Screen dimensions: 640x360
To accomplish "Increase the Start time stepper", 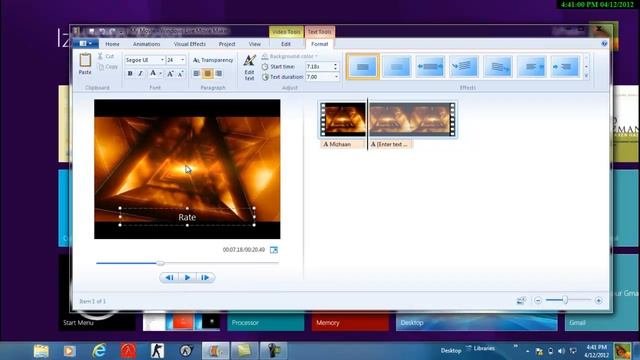I will [336, 64].
